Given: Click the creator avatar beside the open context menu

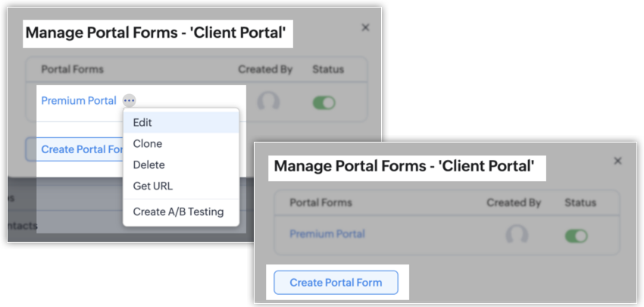Looking at the screenshot, I should tap(267, 102).
